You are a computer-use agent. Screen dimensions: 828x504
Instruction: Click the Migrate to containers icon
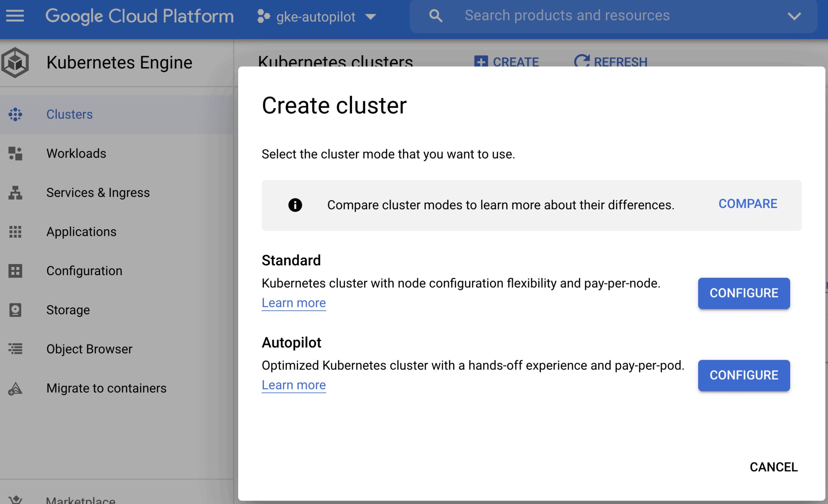pyautogui.click(x=15, y=388)
